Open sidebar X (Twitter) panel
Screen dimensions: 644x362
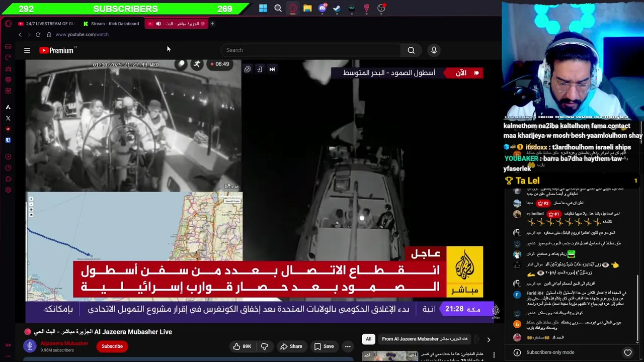tap(8, 118)
